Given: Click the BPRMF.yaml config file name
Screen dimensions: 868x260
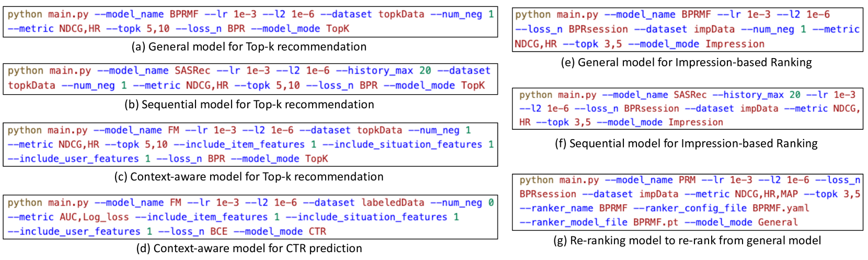Looking at the screenshot, I should point(781,208).
